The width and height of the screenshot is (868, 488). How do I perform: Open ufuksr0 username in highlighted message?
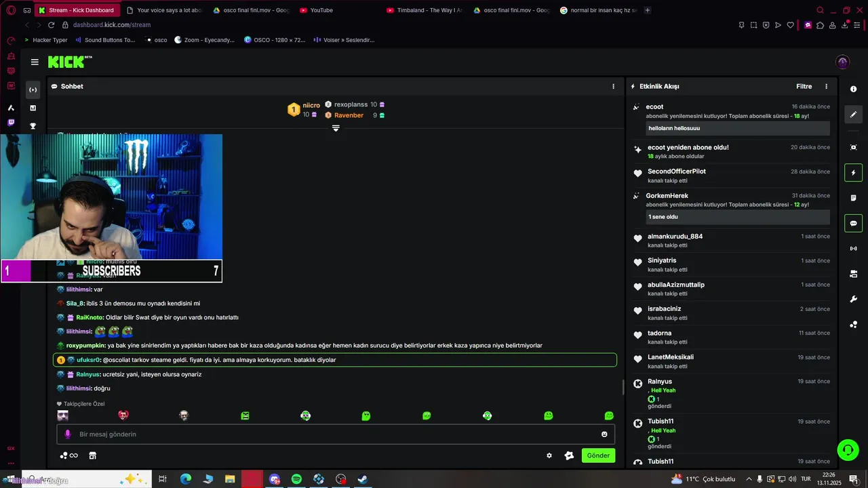(x=88, y=360)
